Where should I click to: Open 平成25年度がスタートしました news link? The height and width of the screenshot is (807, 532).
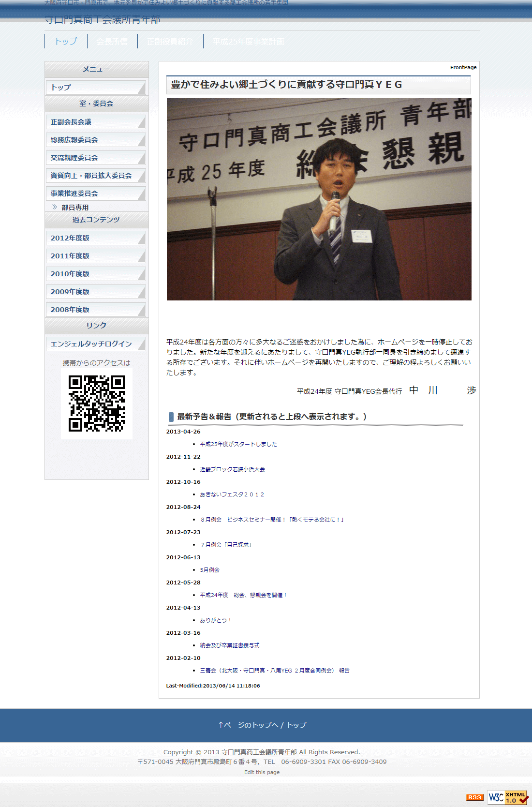[238, 444]
